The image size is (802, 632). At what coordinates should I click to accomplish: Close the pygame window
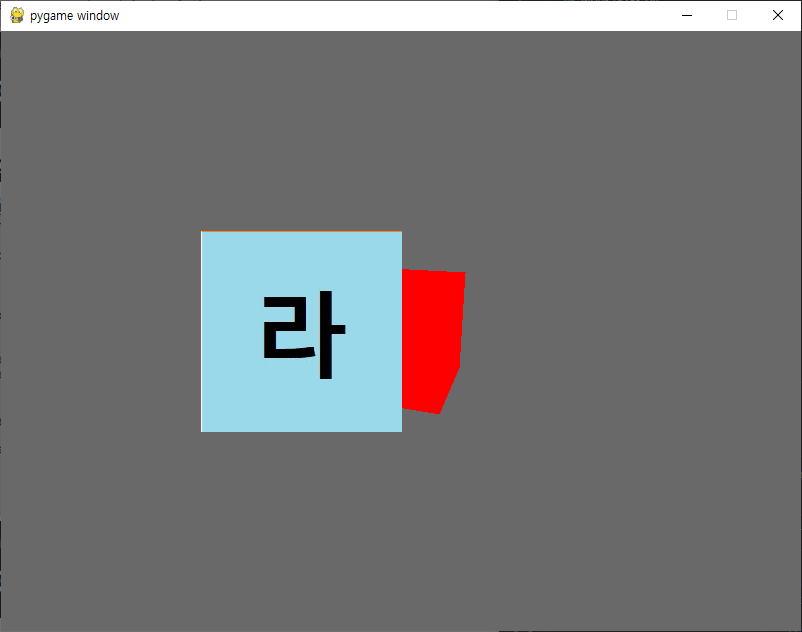777,16
